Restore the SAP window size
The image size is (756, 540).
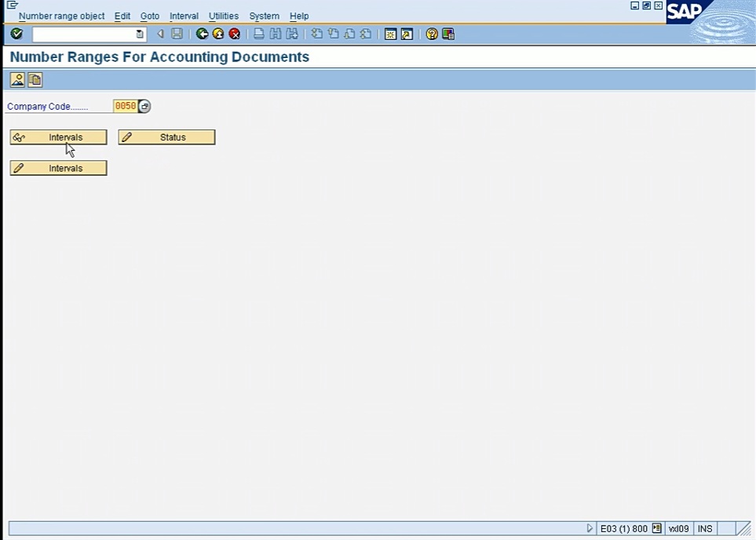(x=647, y=5)
